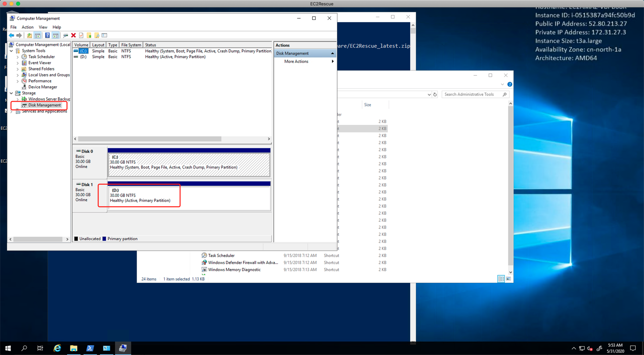The image size is (644, 355).
Task: Open the Action menu
Action: point(28,27)
